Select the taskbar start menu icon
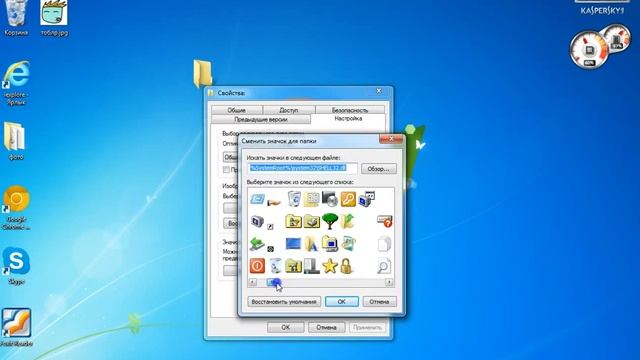Viewport: 640px width, 360px height. (x=311, y=266)
